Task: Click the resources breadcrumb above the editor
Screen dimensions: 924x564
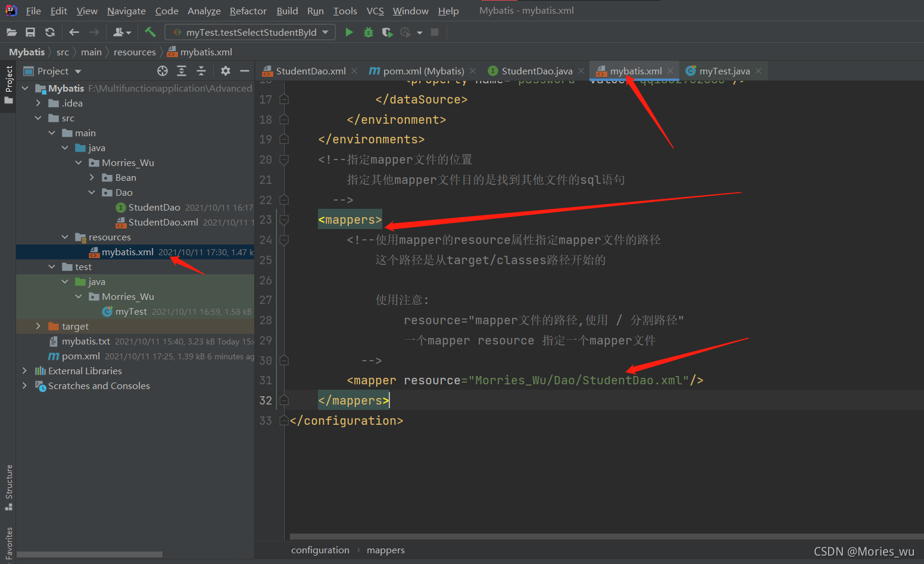Action: 135,52
